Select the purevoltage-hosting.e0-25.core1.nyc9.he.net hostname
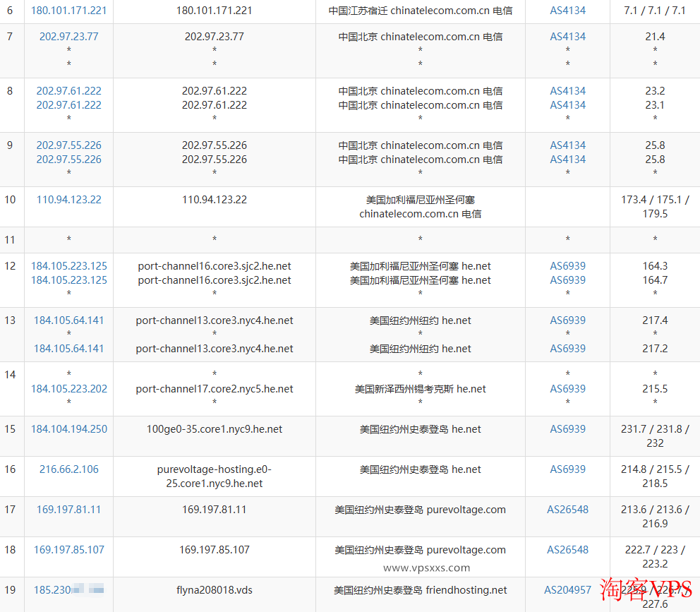 (215, 476)
